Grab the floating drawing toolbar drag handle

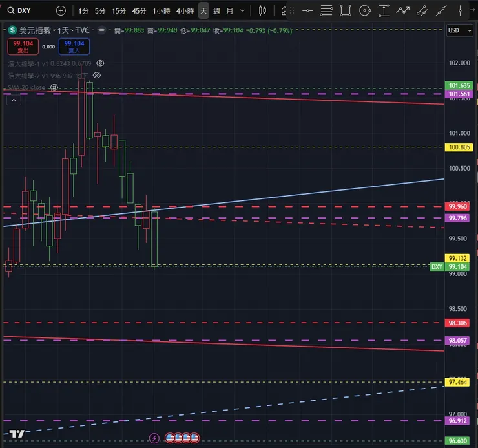(x=292, y=11)
